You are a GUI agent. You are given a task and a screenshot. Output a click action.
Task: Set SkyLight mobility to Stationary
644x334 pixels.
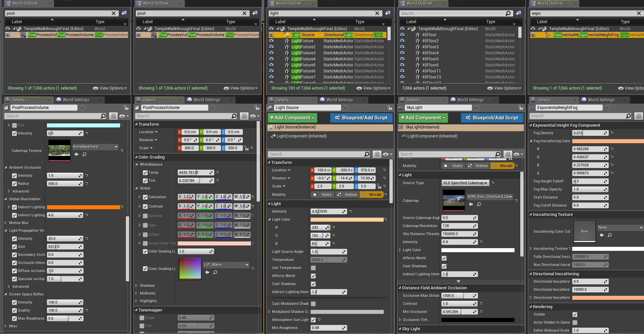pos(478,166)
